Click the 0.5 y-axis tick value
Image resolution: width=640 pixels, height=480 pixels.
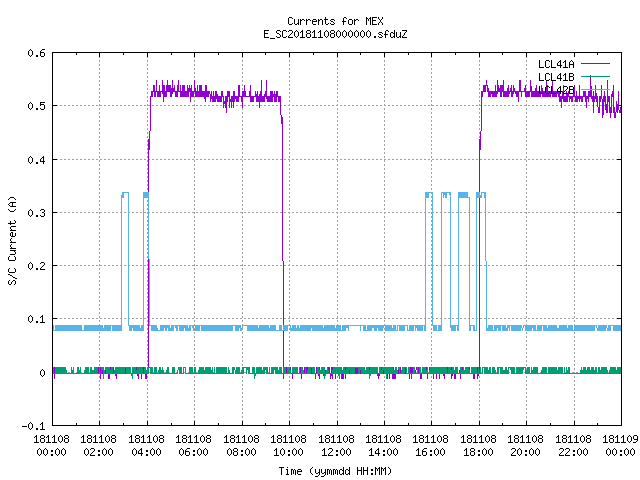click(x=36, y=106)
